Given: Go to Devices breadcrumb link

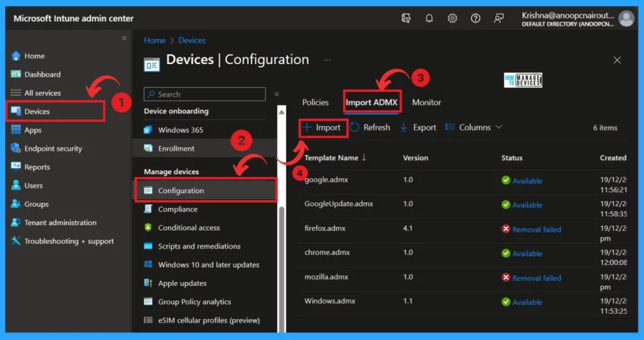Looking at the screenshot, I should point(192,40).
